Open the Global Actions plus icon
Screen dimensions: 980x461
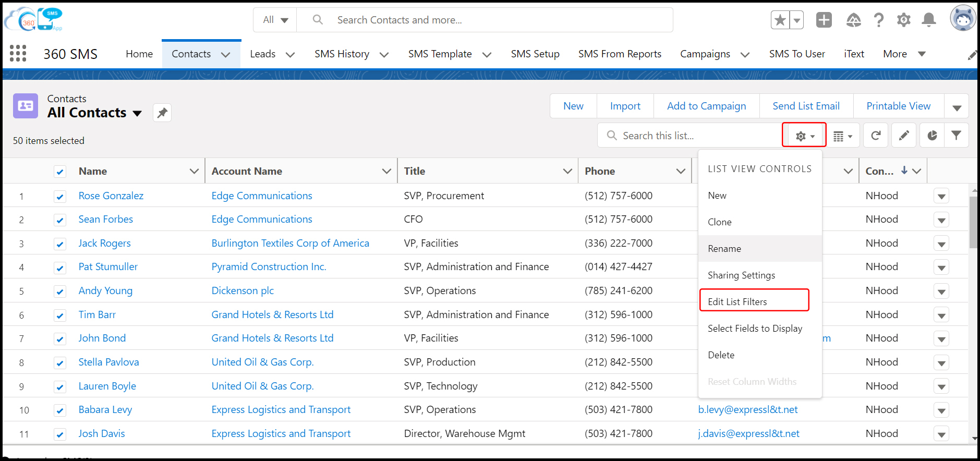pos(824,20)
